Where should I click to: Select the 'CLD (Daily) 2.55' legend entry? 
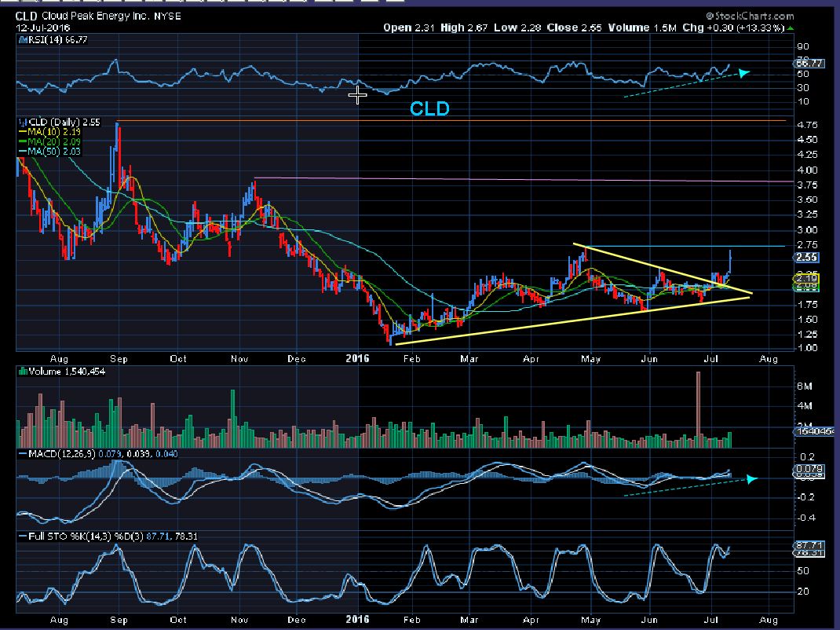coord(64,123)
